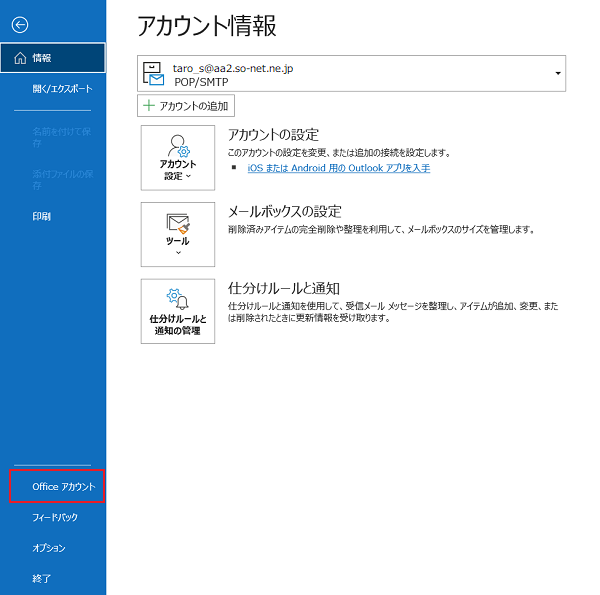Expand the chevron beside アカウント設定 label
This screenshot has height=595, width=600.
click(189, 175)
